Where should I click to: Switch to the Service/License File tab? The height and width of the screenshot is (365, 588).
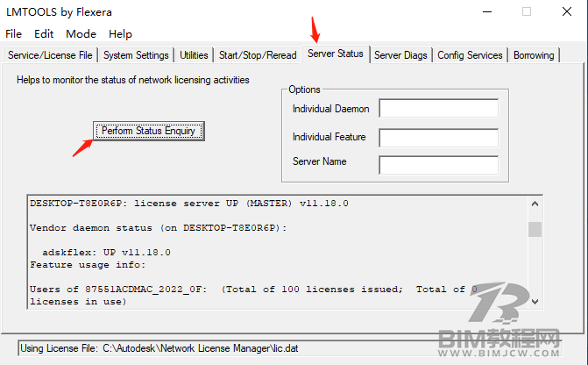[x=50, y=55]
